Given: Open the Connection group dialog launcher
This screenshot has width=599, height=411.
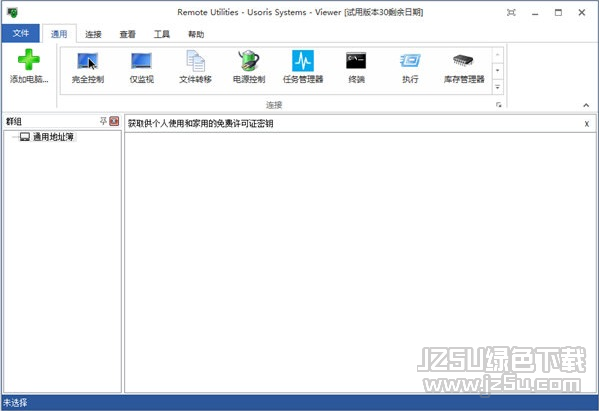Looking at the screenshot, I should [x=499, y=105].
